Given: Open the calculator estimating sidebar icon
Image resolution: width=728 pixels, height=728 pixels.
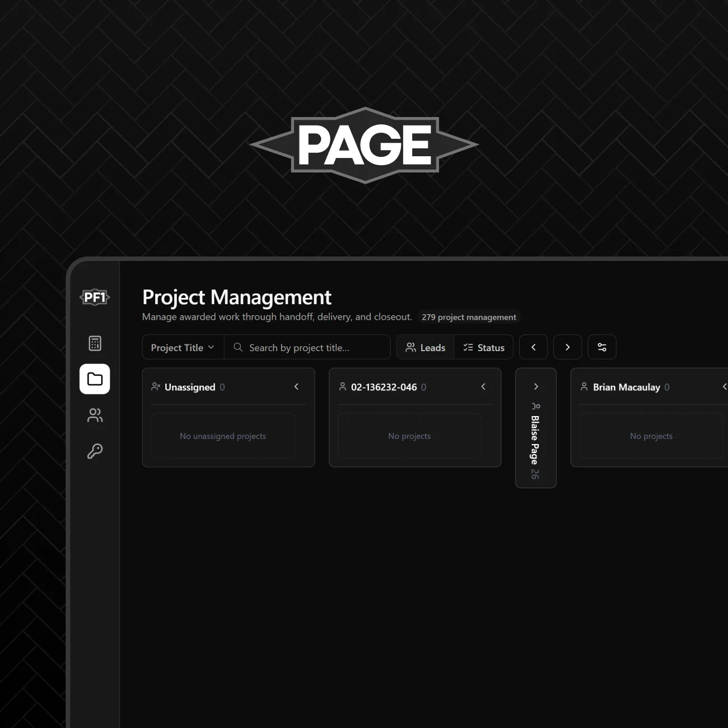Looking at the screenshot, I should (95, 343).
